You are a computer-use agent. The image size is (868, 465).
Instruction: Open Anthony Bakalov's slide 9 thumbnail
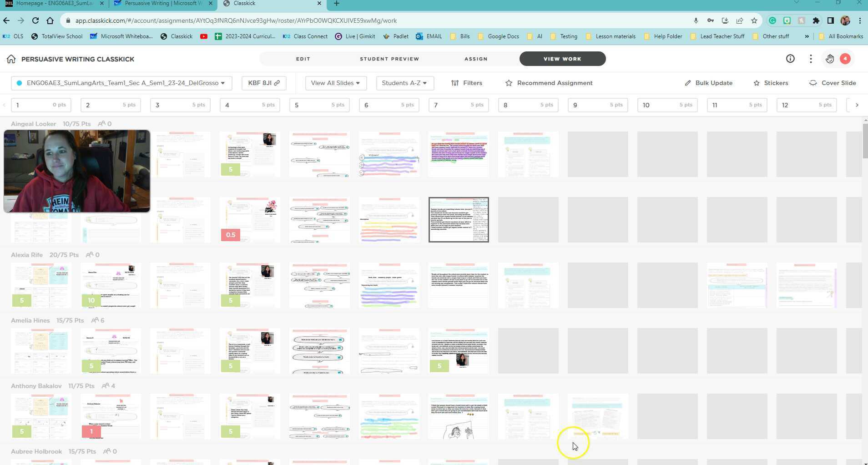[598, 416]
